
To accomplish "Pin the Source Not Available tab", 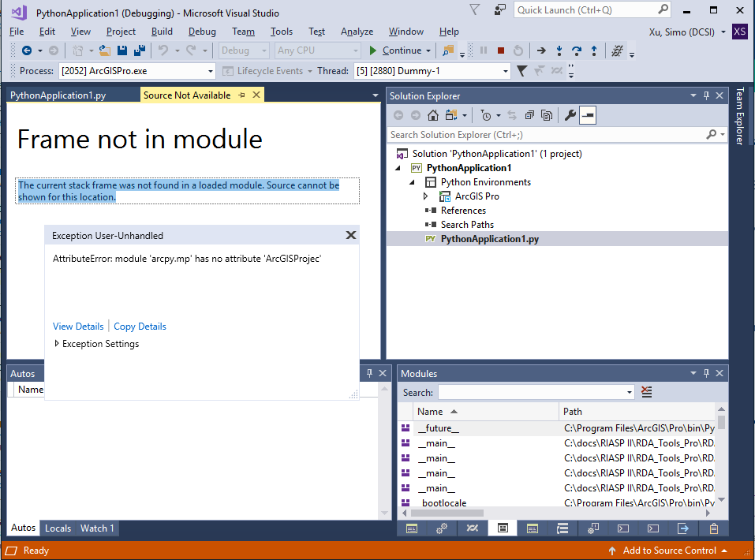I will (241, 95).
